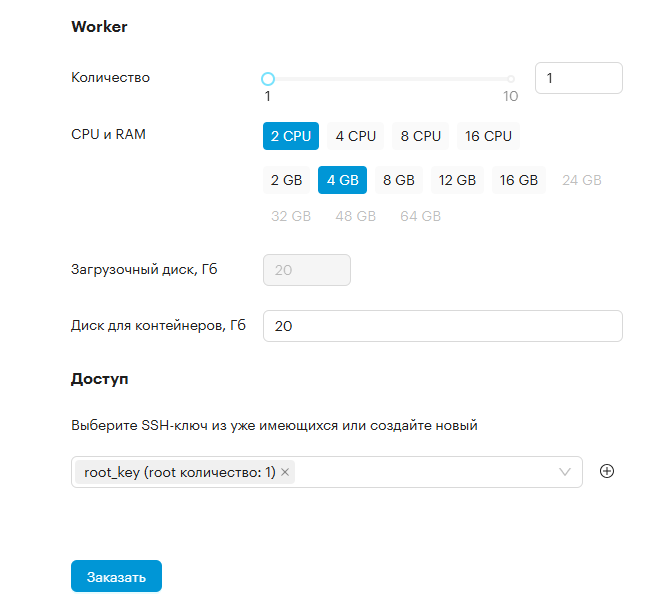Viewport: 646px width, 606px height.
Task: Click the slider end point at 10
Action: [x=511, y=79]
